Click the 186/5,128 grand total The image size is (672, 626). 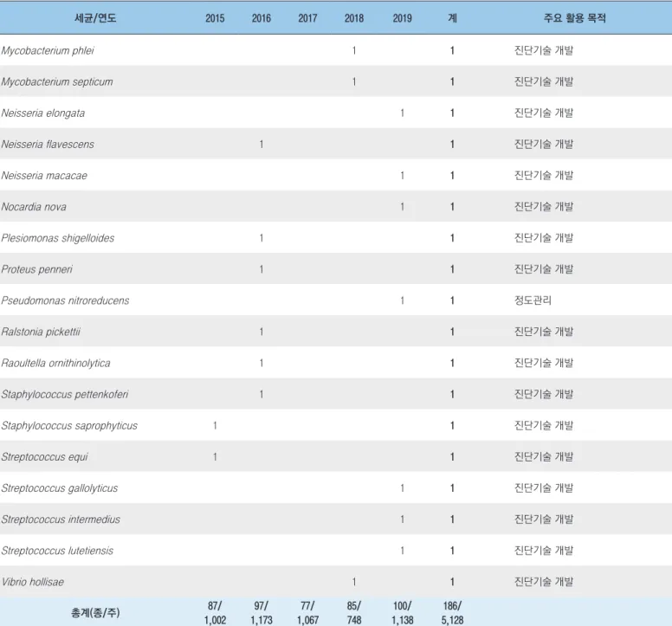[x=452, y=613]
